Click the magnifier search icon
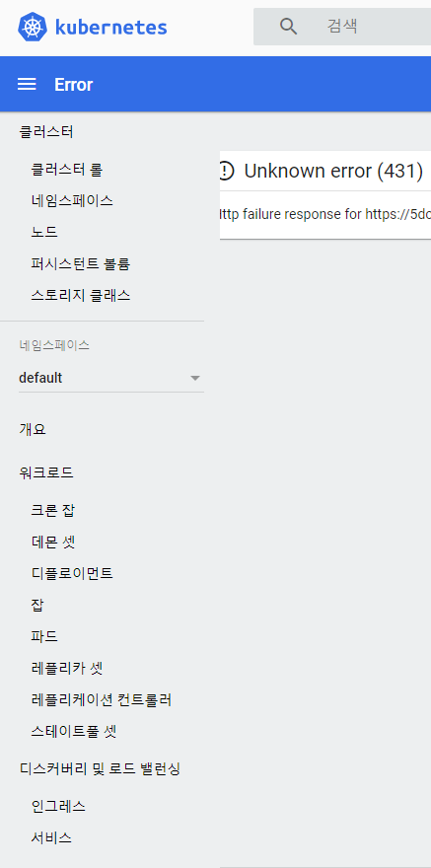Viewport: 431px width, 868px height. (288, 26)
